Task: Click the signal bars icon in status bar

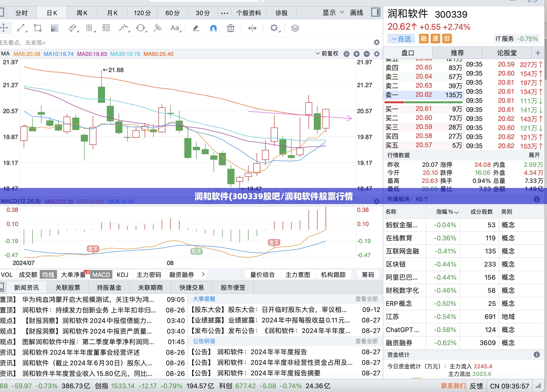Action: pos(538,386)
